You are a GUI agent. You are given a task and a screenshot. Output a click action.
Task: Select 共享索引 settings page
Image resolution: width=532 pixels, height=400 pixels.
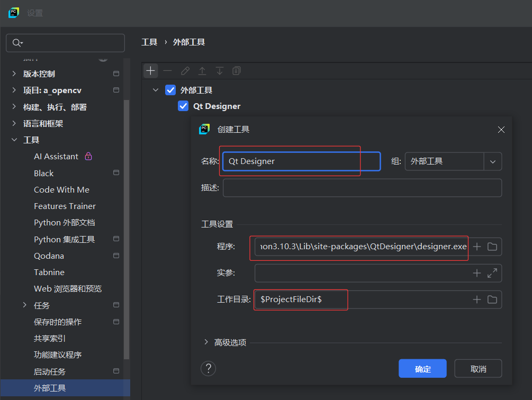pyautogui.click(x=50, y=338)
